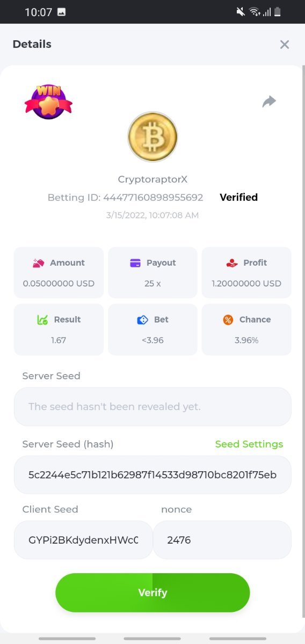Tap the Wi-Fi status bar icon
Viewport: 305px width, 644px height.
[x=255, y=12]
